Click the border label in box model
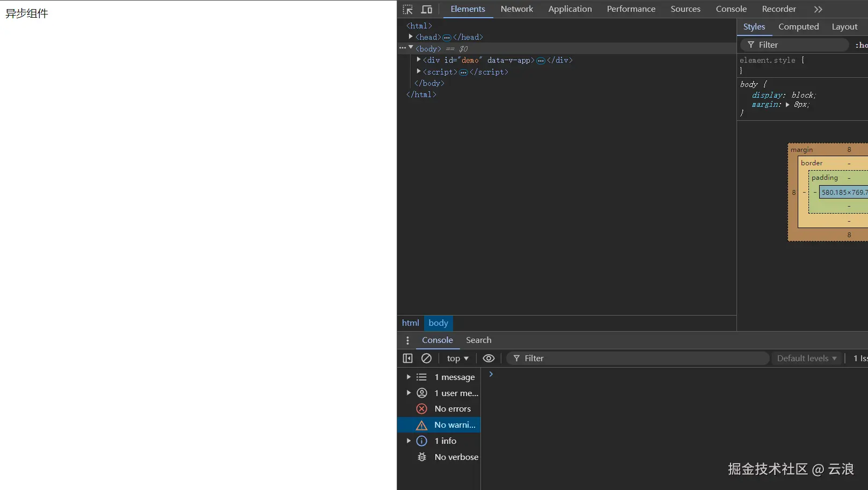Screen dimensions: 868x490 pos(812,163)
